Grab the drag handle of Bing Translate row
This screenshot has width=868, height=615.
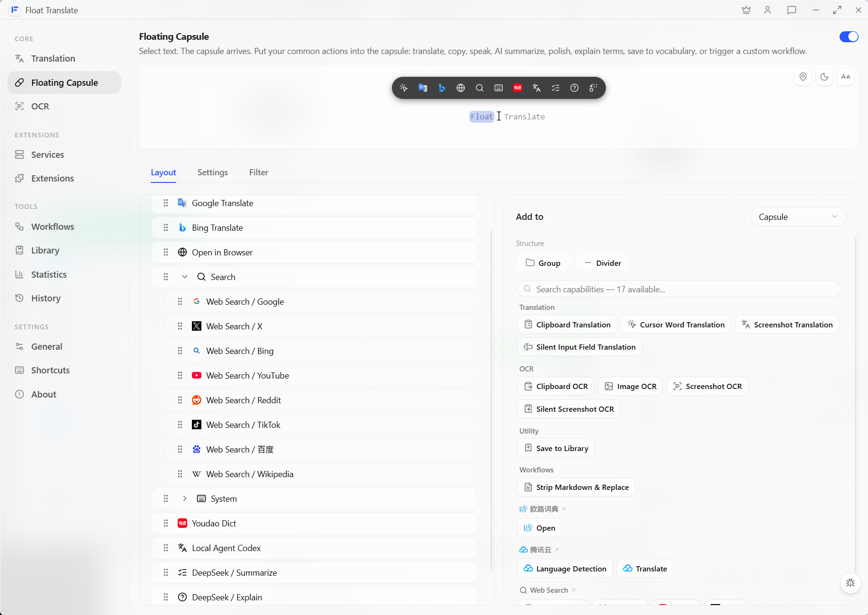pos(166,228)
